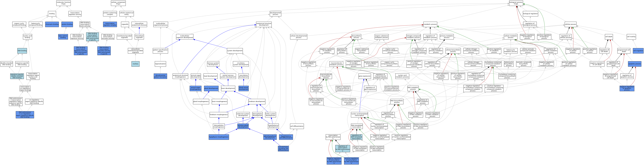Select the DNA-templated transcription node
The width and height of the screenshot is (644, 165).
point(357,126)
